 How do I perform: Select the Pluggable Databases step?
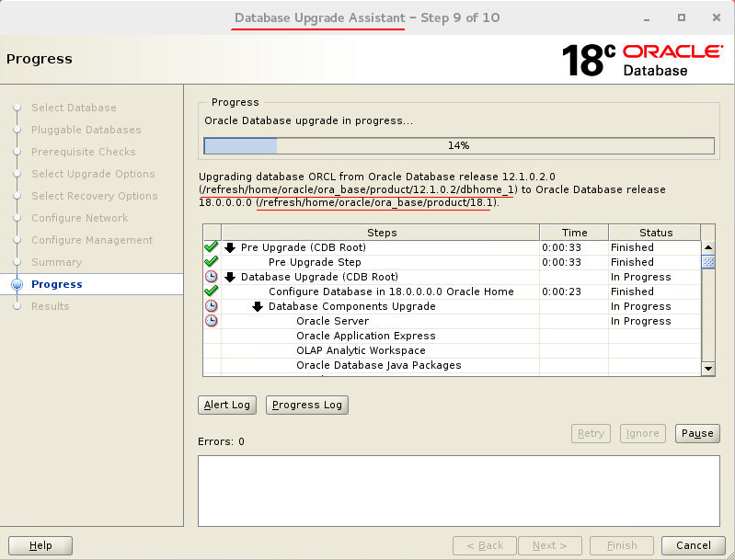pos(86,130)
